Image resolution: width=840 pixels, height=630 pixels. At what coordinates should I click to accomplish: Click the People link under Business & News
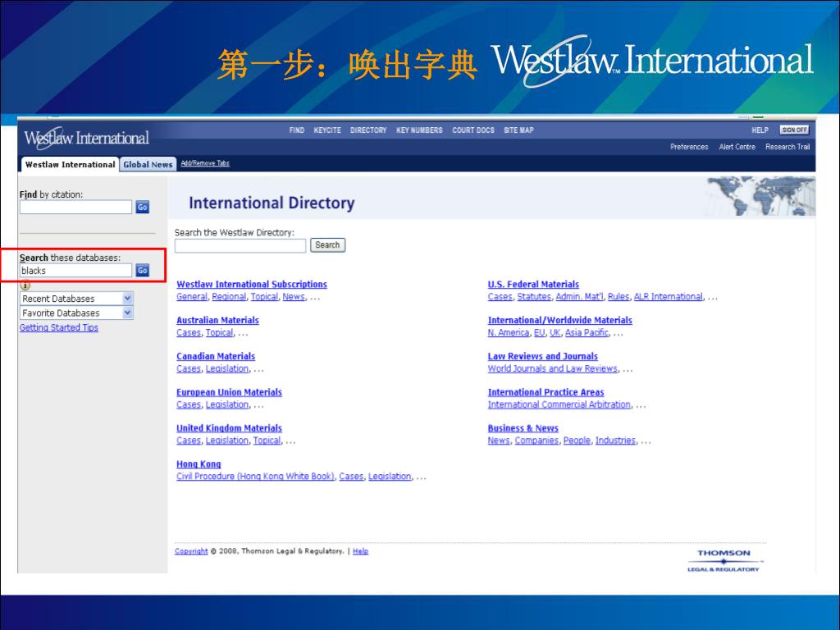(x=577, y=441)
